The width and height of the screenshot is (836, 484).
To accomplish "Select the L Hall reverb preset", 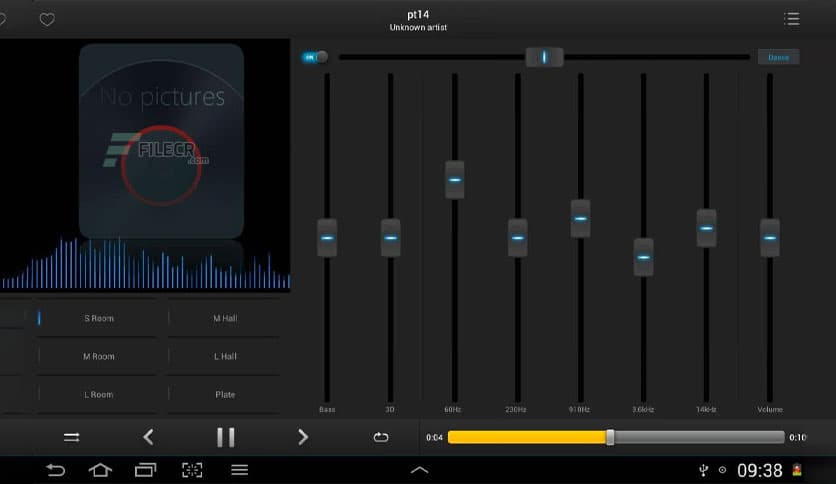I will pos(224,357).
